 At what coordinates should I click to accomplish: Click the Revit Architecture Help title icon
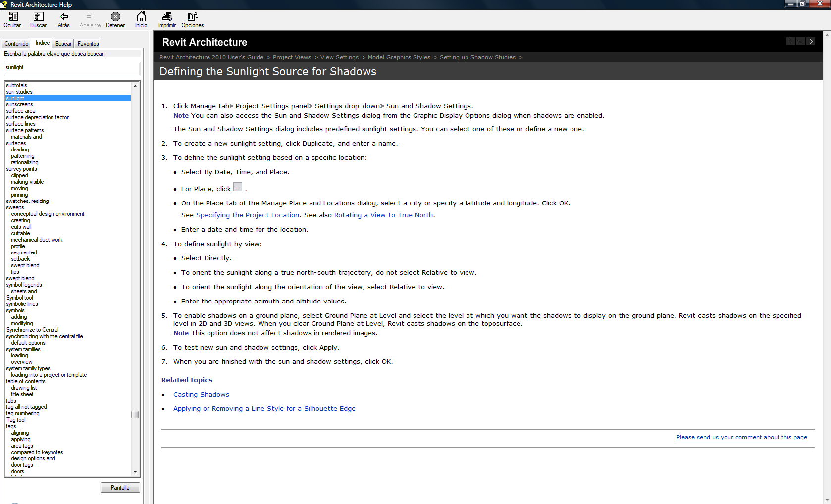[4, 4]
